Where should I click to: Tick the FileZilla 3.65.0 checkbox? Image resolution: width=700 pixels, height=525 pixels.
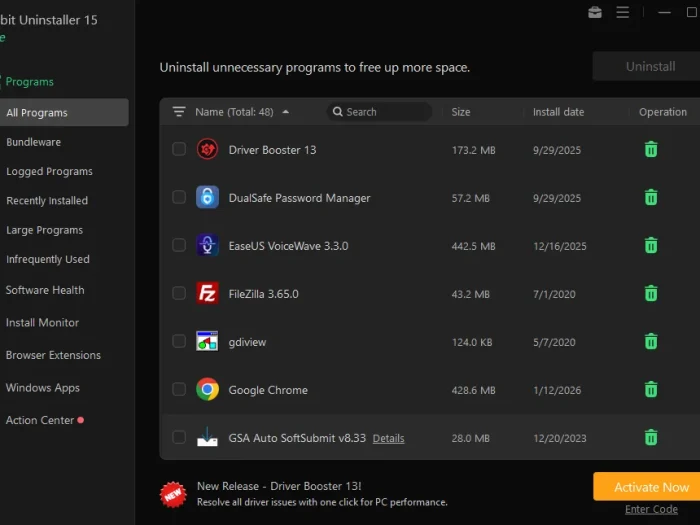[179, 293]
